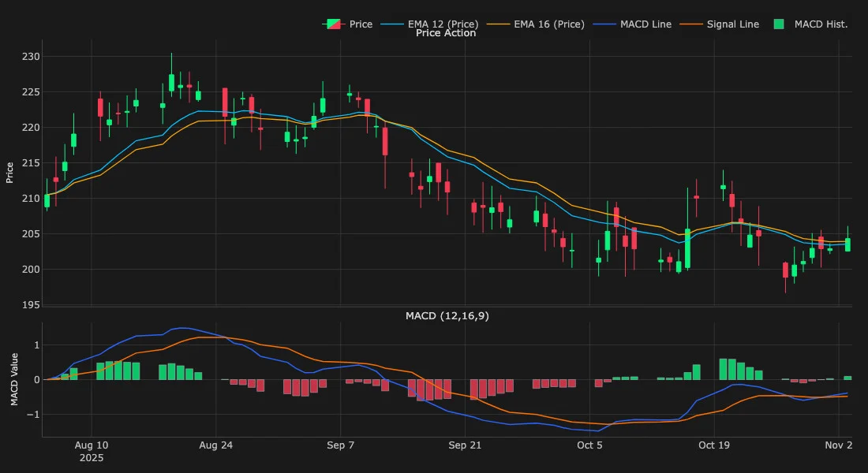
Task: Click the Aug 10 date tick label
Action: click(x=92, y=445)
